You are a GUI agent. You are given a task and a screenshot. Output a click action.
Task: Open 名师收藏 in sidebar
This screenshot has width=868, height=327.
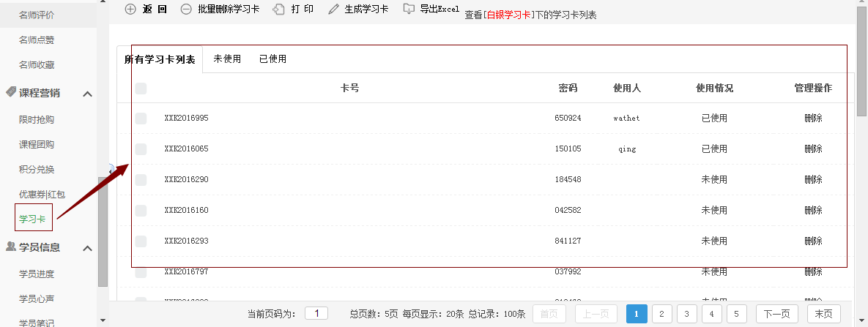pyautogui.click(x=37, y=64)
